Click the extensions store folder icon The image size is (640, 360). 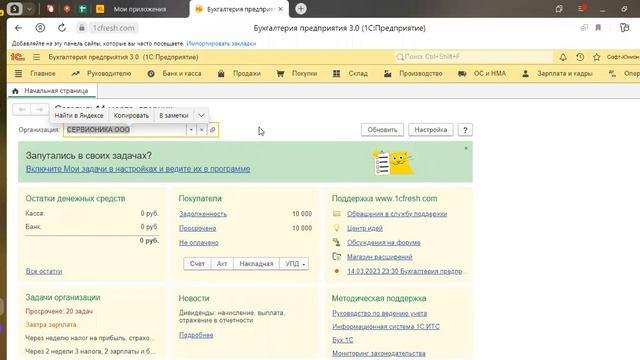tap(336, 256)
